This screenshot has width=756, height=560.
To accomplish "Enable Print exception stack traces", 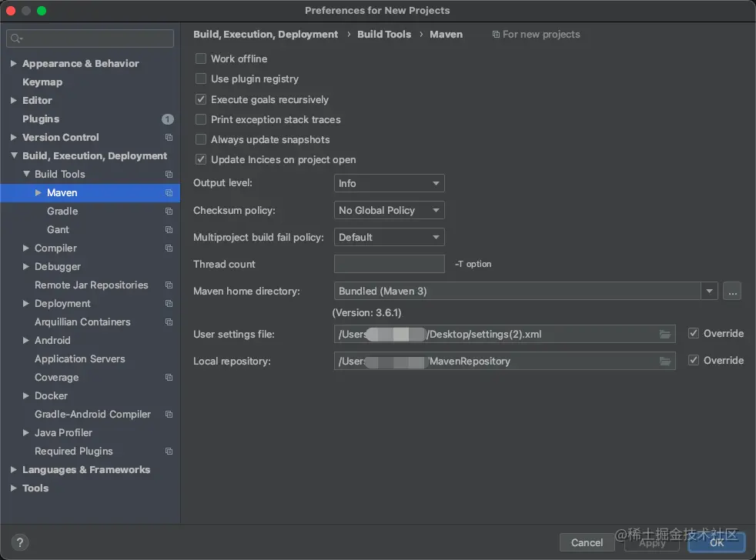I will tap(201, 119).
